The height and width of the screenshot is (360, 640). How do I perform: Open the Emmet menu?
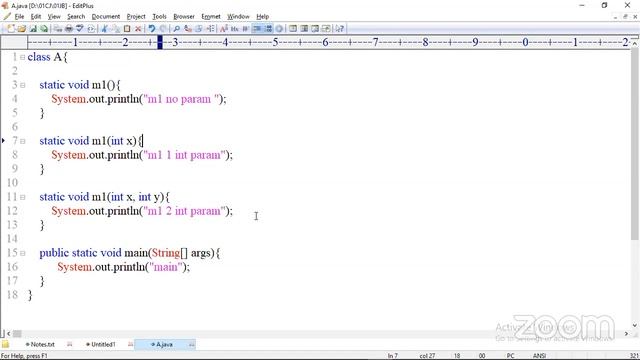point(211,17)
